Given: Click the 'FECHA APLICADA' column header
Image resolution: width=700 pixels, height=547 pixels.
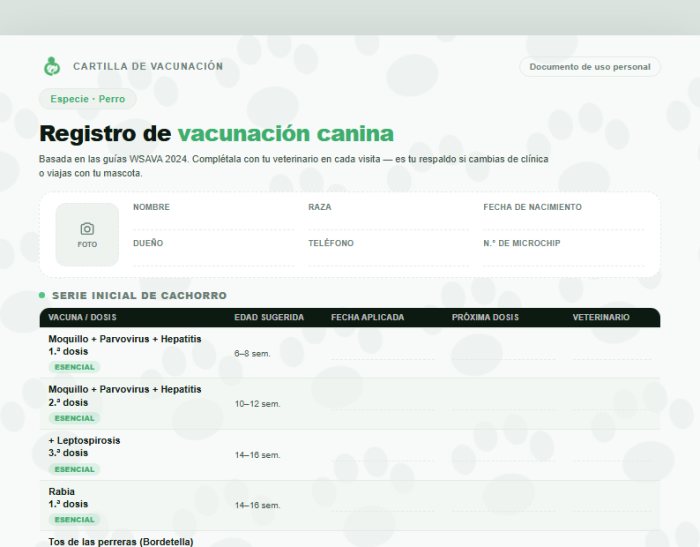Looking at the screenshot, I should tap(367, 317).
